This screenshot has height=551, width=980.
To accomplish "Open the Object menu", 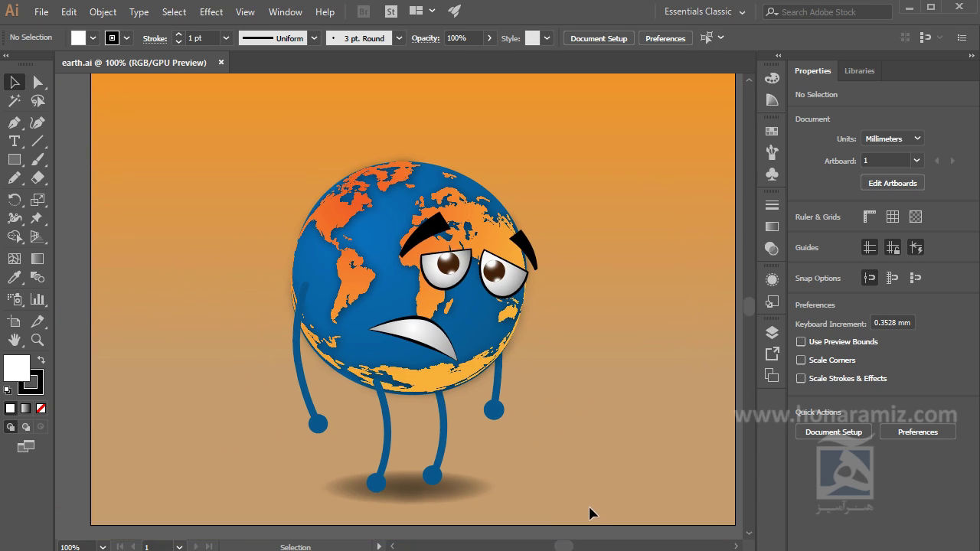I will point(103,12).
